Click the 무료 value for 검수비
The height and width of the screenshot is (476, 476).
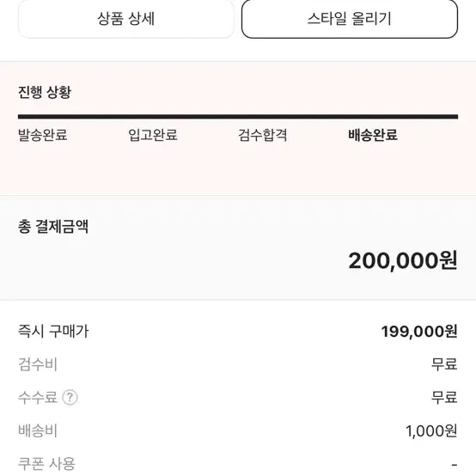coord(444,364)
